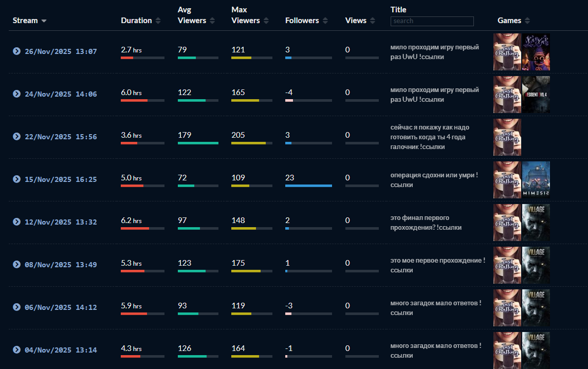Open the 22/Nov/2025 15:56 stream link
Viewport: 588px width, 369px height.
[61, 137]
